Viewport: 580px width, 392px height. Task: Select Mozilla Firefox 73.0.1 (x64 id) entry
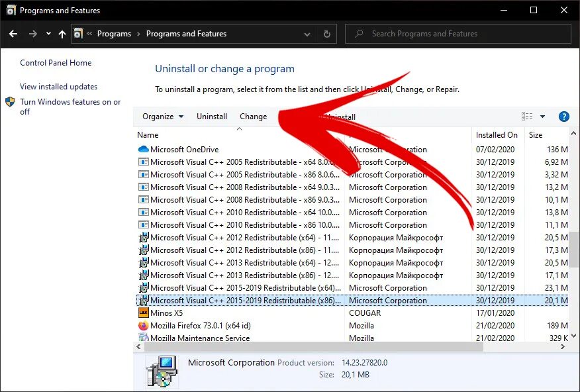[x=201, y=325]
